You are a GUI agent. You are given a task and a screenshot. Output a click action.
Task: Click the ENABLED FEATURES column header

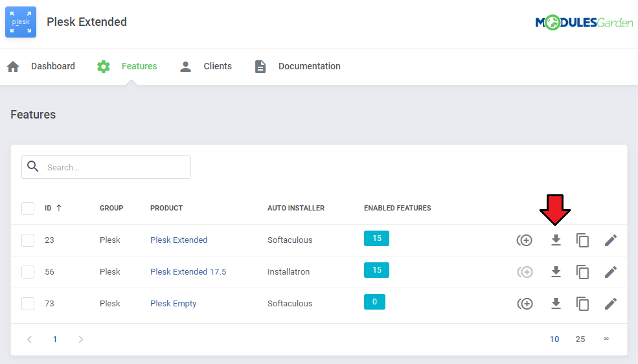tap(398, 208)
